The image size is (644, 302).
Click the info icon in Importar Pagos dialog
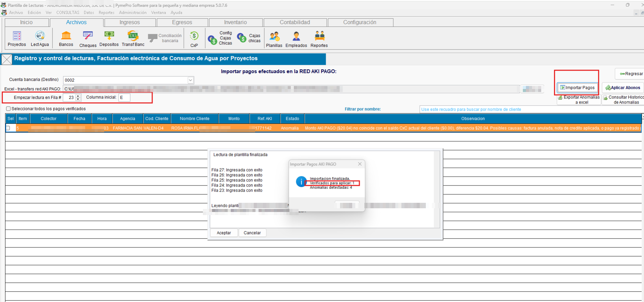pyautogui.click(x=301, y=181)
